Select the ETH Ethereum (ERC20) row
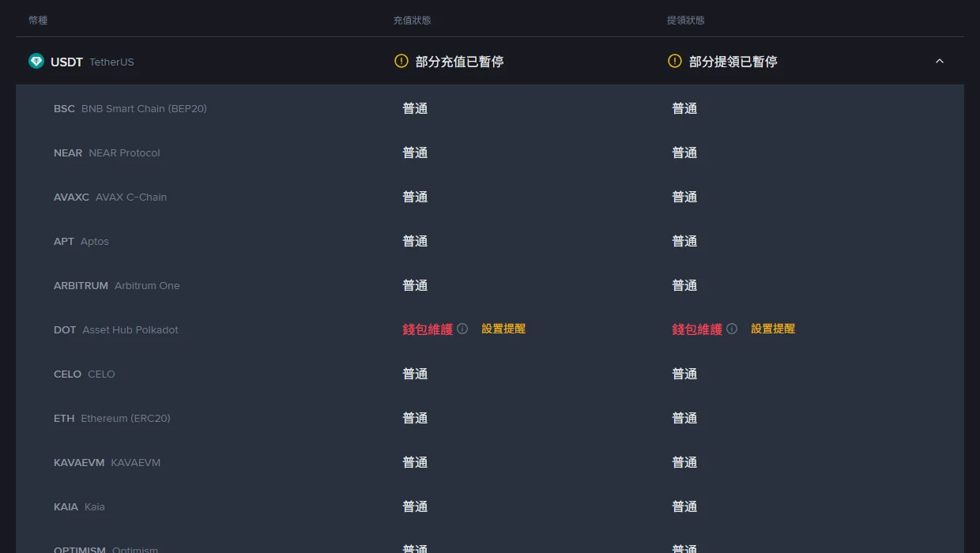The height and width of the screenshot is (553, 980). tap(490, 418)
